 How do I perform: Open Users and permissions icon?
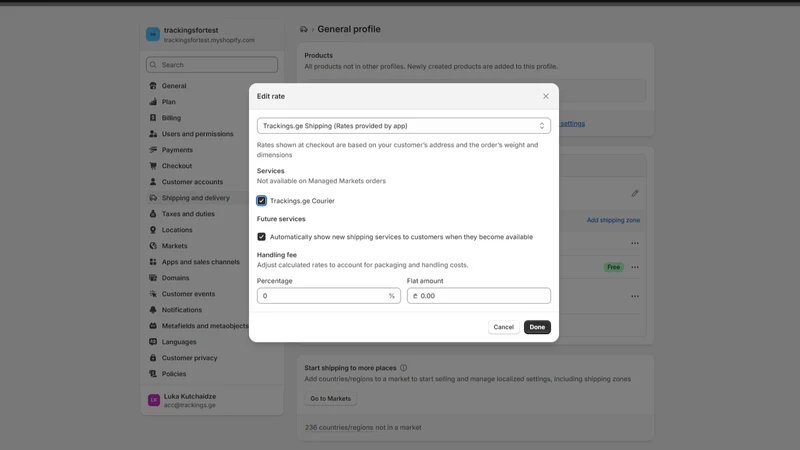(153, 134)
